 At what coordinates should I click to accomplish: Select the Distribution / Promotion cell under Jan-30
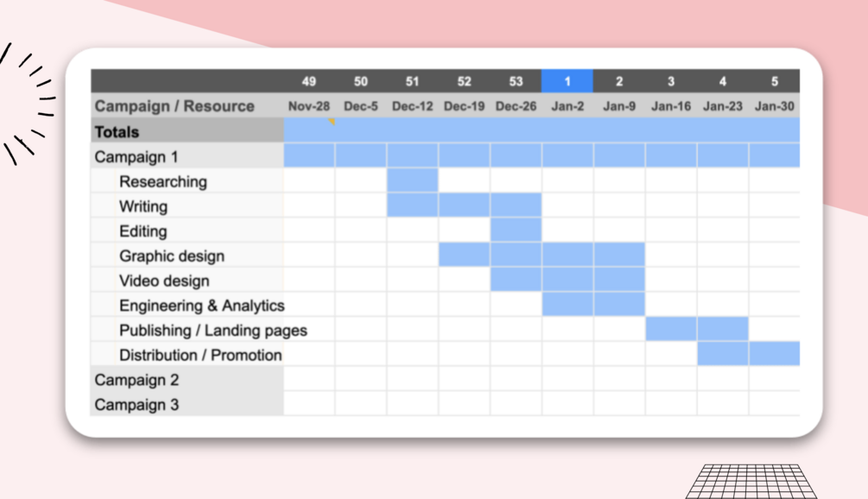tap(774, 355)
